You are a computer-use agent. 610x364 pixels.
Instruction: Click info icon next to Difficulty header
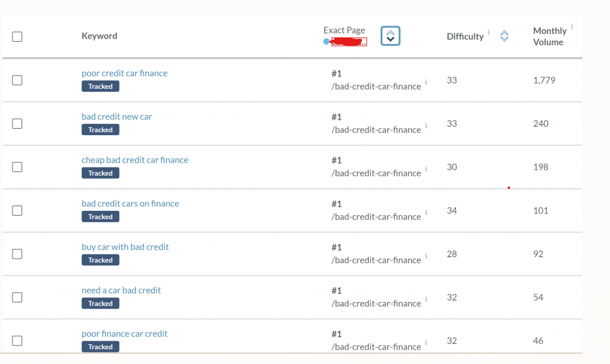click(488, 32)
